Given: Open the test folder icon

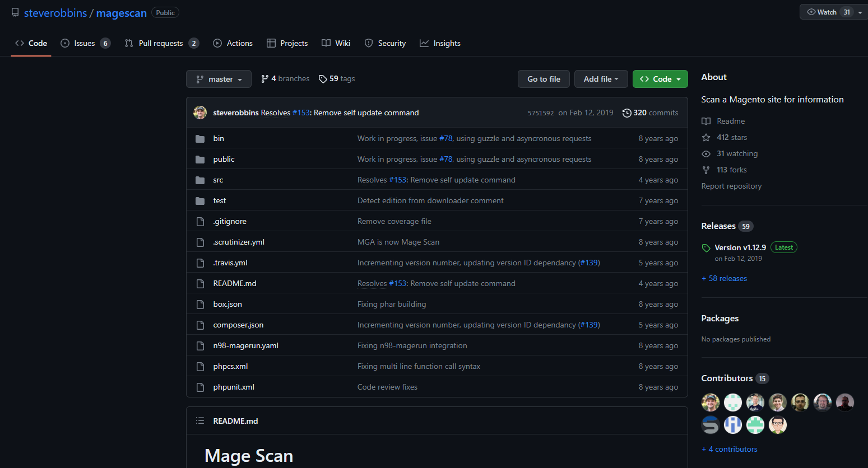Looking at the screenshot, I should point(200,201).
